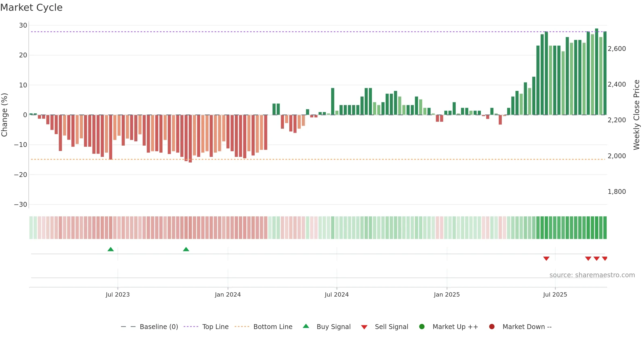The image size is (644, 362).
Task: Toggle the Buy Signal legend entry
Action: pyautogui.click(x=327, y=327)
